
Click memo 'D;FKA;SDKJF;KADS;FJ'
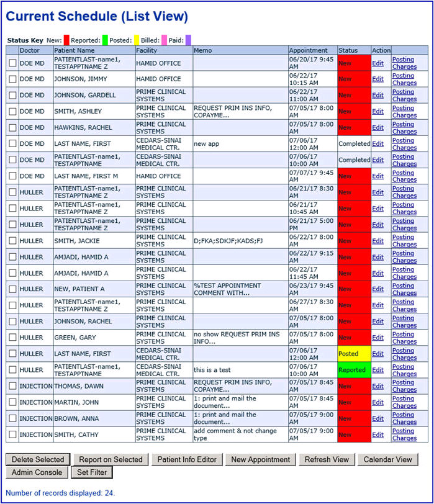[x=228, y=241]
